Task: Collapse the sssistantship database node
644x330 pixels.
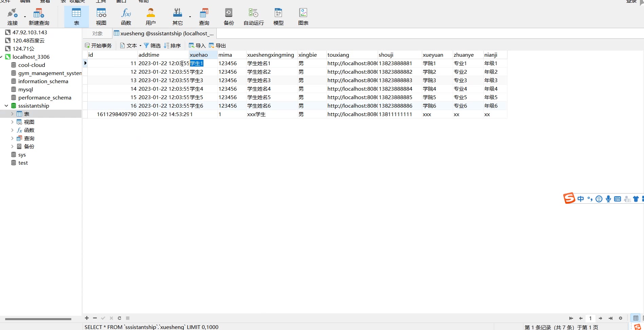Action: [6, 106]
